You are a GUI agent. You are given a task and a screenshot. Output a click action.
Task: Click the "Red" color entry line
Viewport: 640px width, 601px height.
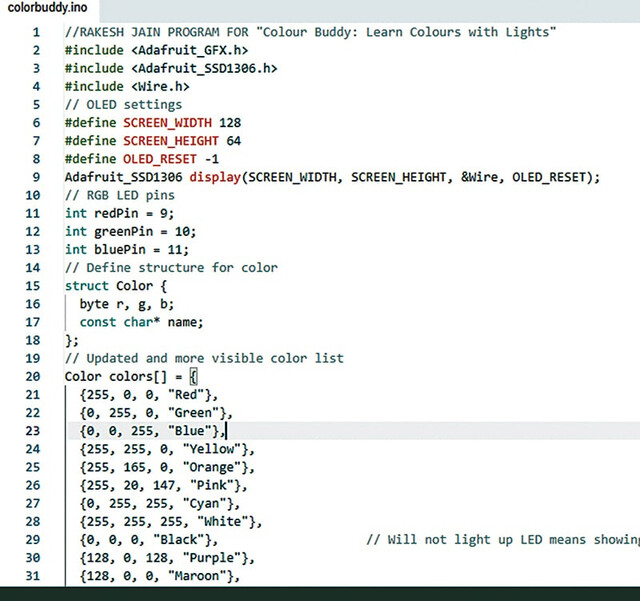coord(149,394)
